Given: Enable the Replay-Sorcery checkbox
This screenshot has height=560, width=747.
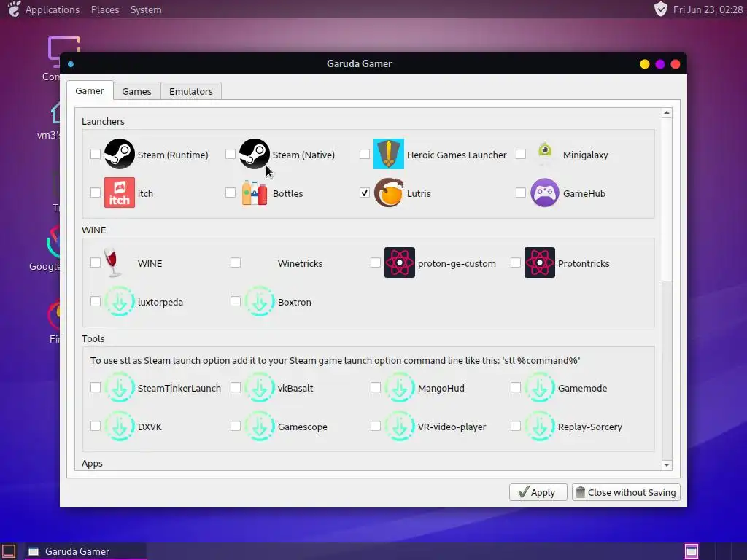Looking at the screenshot, I should tap(516, 426).
